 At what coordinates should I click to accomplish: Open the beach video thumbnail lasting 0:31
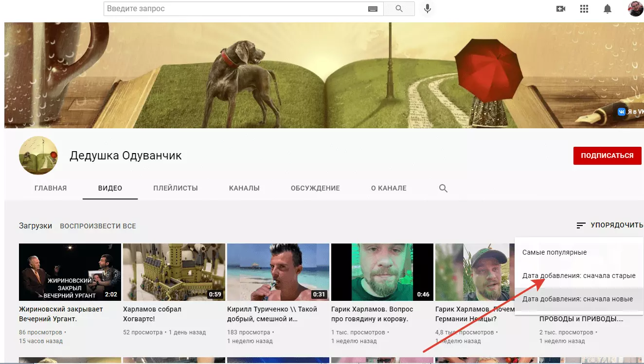pos(278,272)
